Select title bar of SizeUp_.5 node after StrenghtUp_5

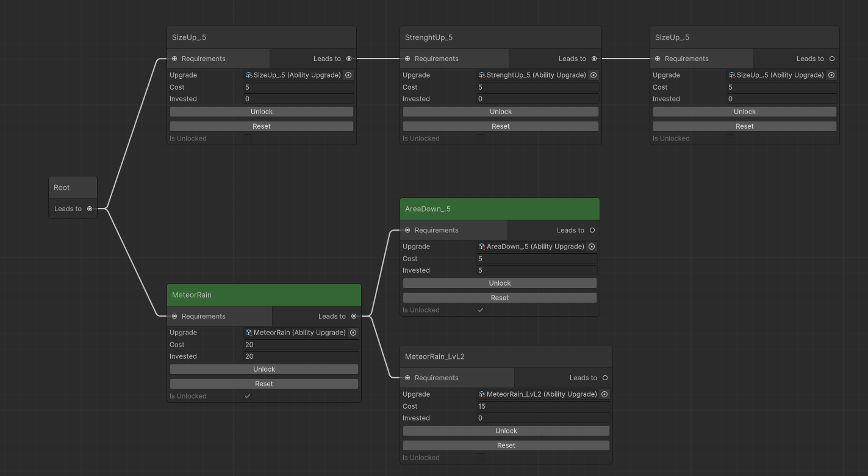coord(745,37)
